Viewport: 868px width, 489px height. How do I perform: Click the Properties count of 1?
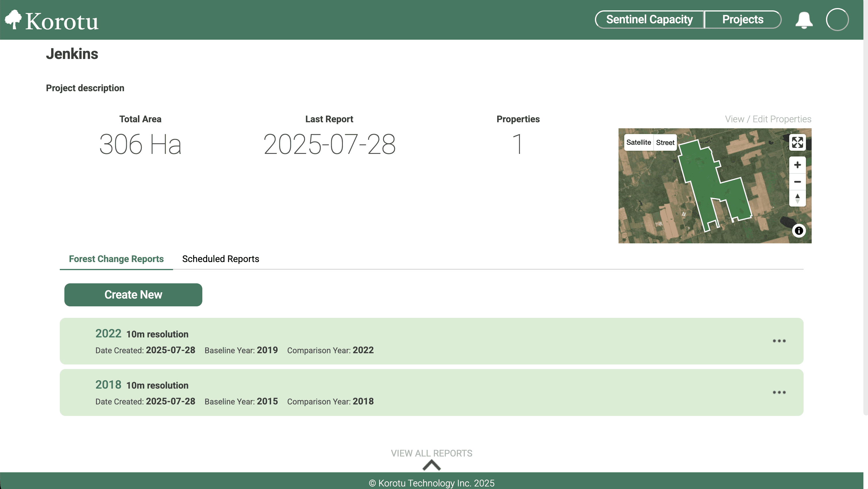tap(518, 144)
